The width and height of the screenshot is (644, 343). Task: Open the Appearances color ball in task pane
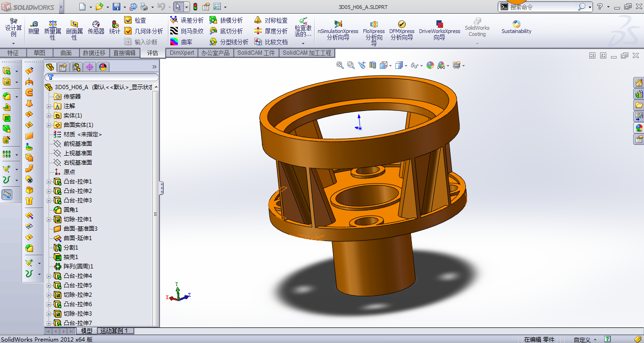(x=639, y=127)
